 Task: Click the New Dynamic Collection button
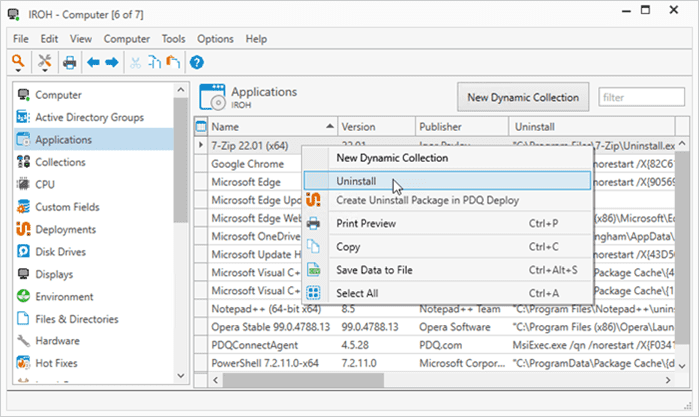523,97
